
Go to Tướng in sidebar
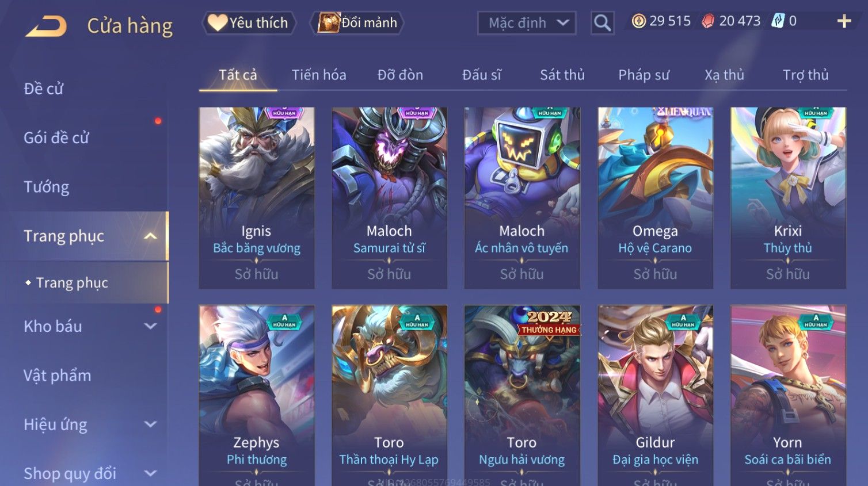point(46,187)
